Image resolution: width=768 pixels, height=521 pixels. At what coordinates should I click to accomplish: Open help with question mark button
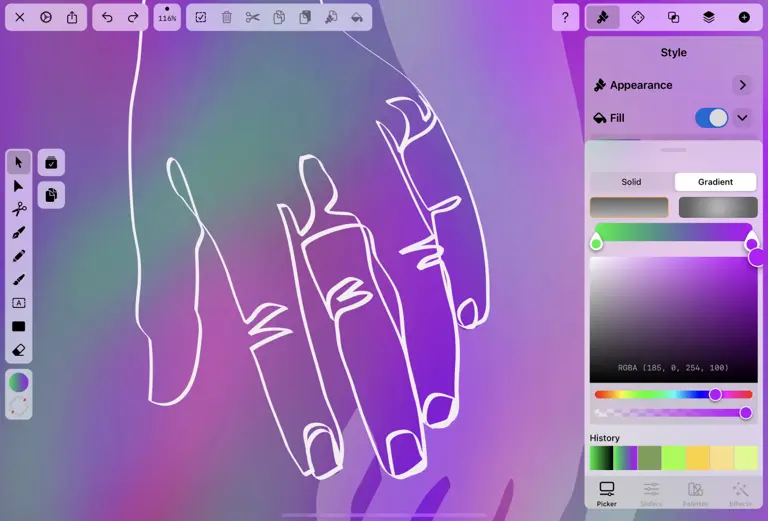tap(565, 18)
